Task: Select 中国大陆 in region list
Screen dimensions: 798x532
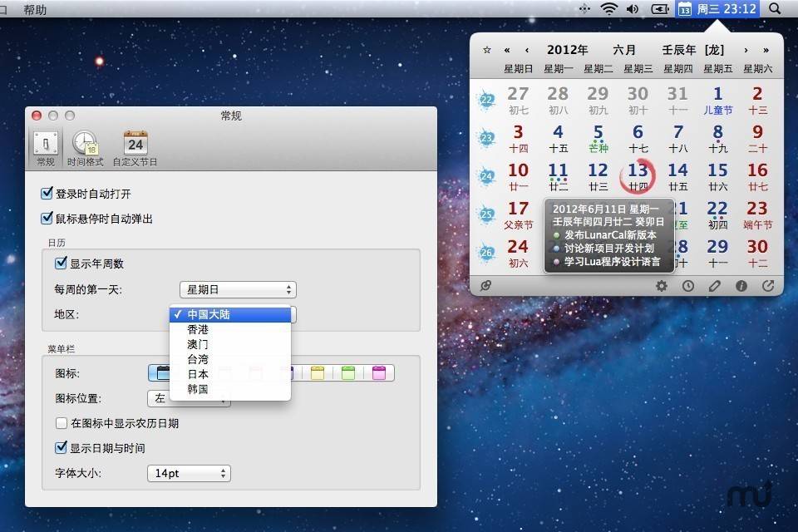Action: point(230,314)
